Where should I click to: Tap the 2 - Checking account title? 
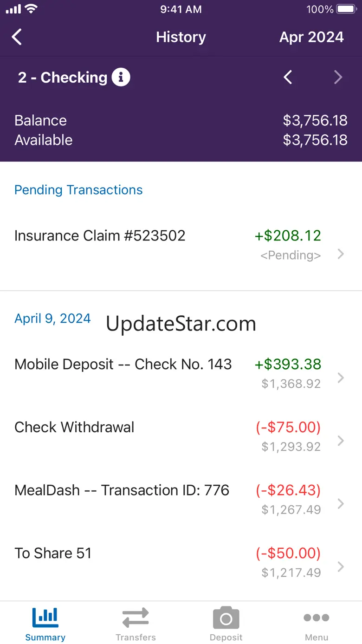tap(63, 78)
